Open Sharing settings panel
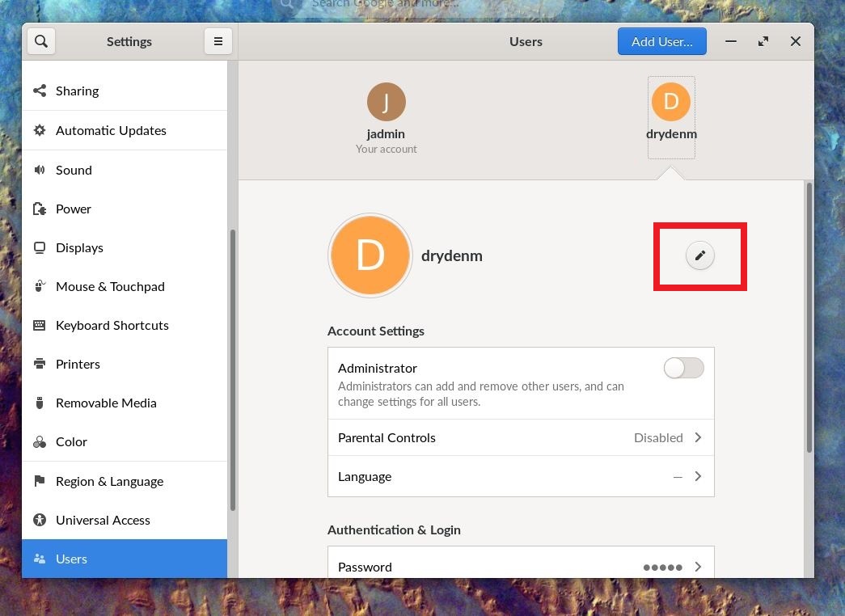The width and height of the screenshot is (845, 616). pyautogui.click(x=125, y=91)
